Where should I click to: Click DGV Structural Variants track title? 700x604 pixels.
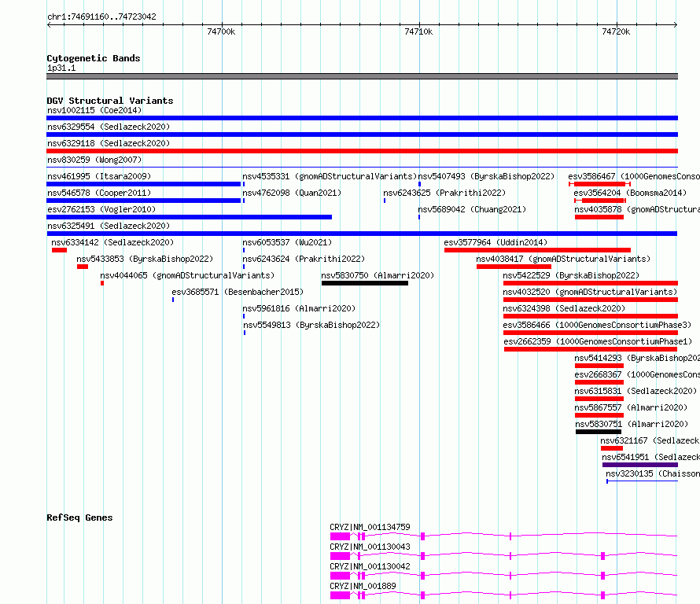[110, 101]
